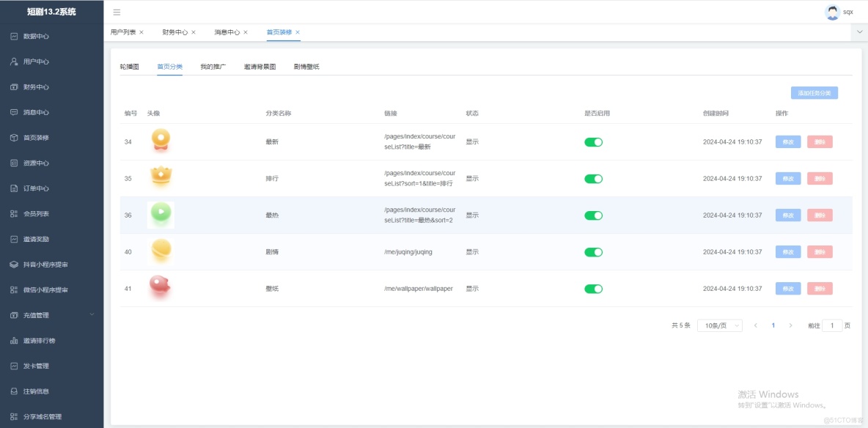
Task: Click 修改 on the 排行 row
Action: click(787, 178)
